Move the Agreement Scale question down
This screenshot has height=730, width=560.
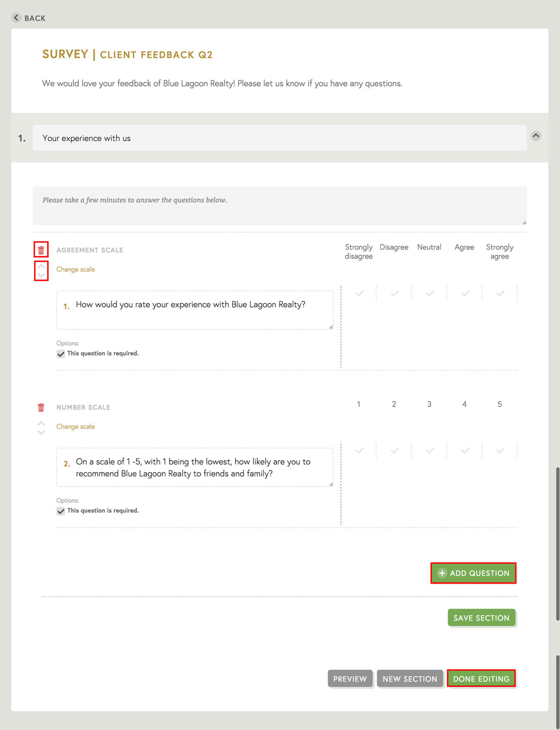[x=41, y=275]
